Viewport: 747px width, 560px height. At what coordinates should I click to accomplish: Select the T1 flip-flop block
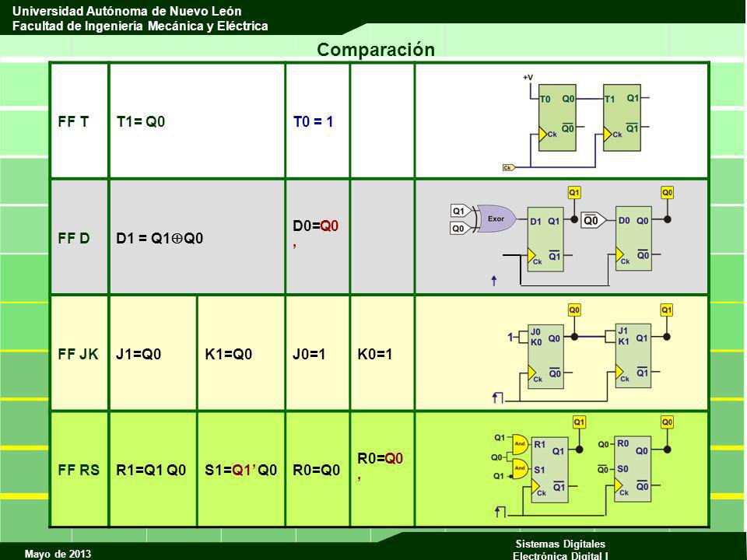click(x=622, y=117)
